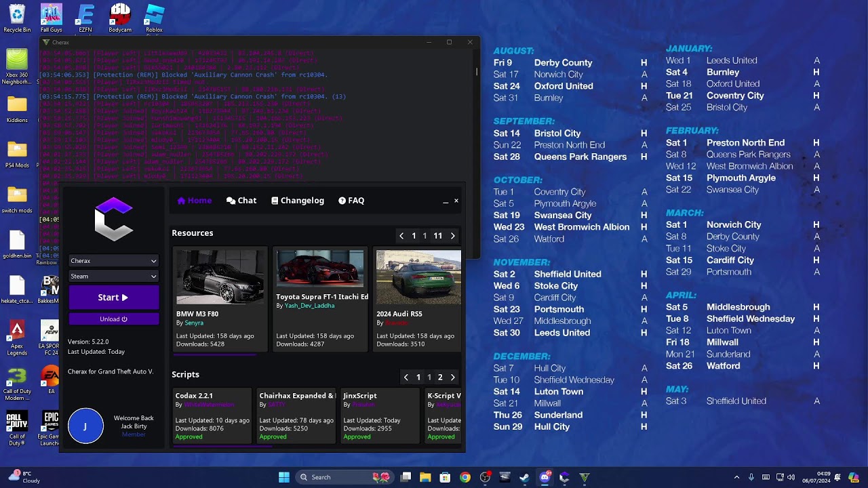Expand the Cherax product dropdown
This screenshot has width=868, height=488.
pyautogui.click(x=114, y=260)
